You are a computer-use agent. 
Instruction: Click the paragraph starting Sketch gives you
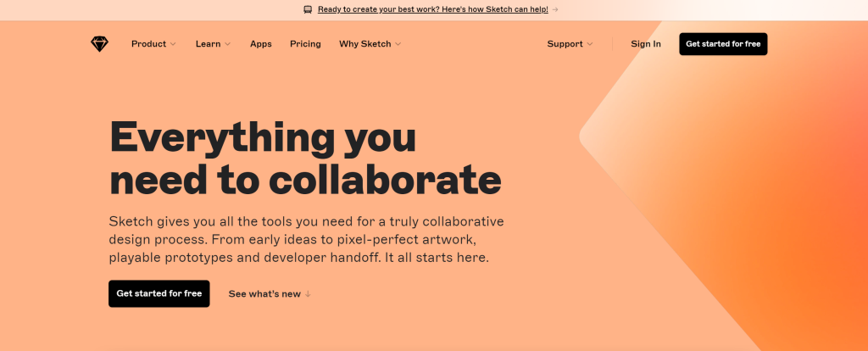pyautogui.click(x=306, y=240)
